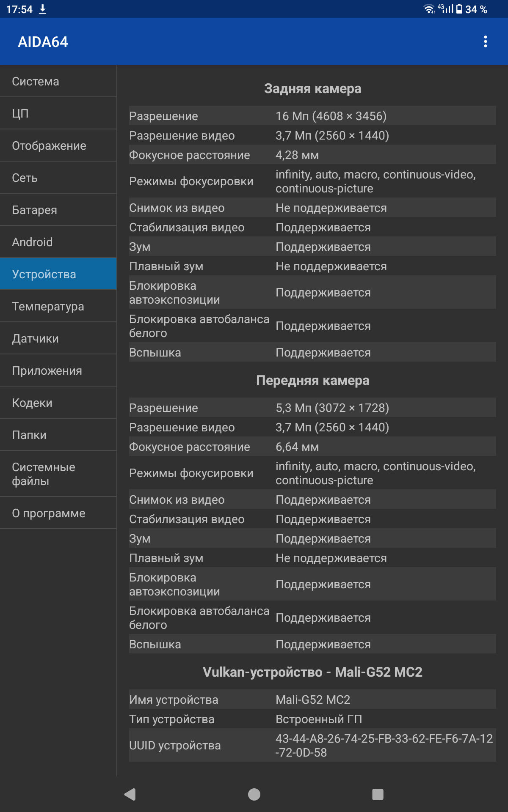Go to the Сеть section
This screenshot has height=812, width=508.
click(58, 178)
